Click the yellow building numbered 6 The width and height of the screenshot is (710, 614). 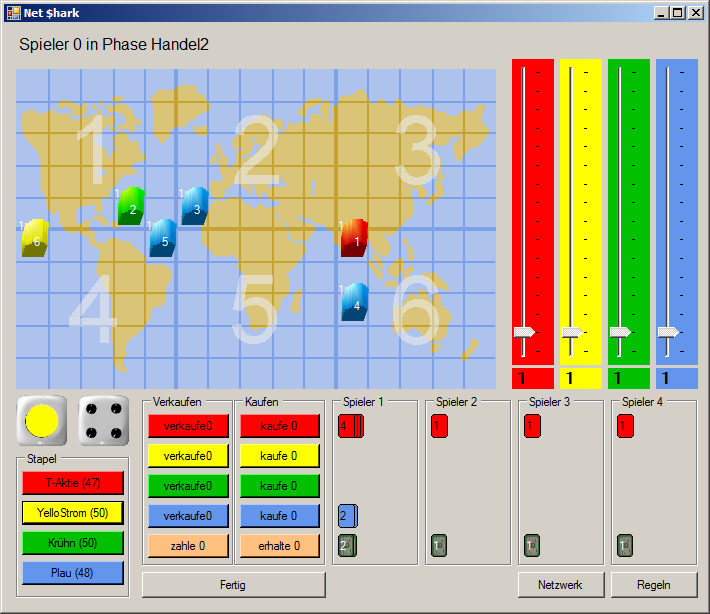click(x=35, y=239)
